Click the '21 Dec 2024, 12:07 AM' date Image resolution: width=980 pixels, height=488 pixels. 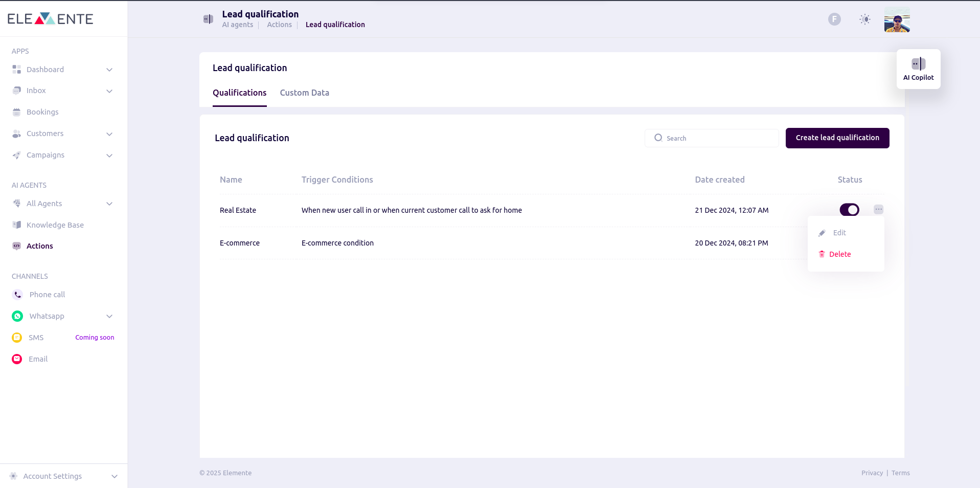click(x=732, y=210)
